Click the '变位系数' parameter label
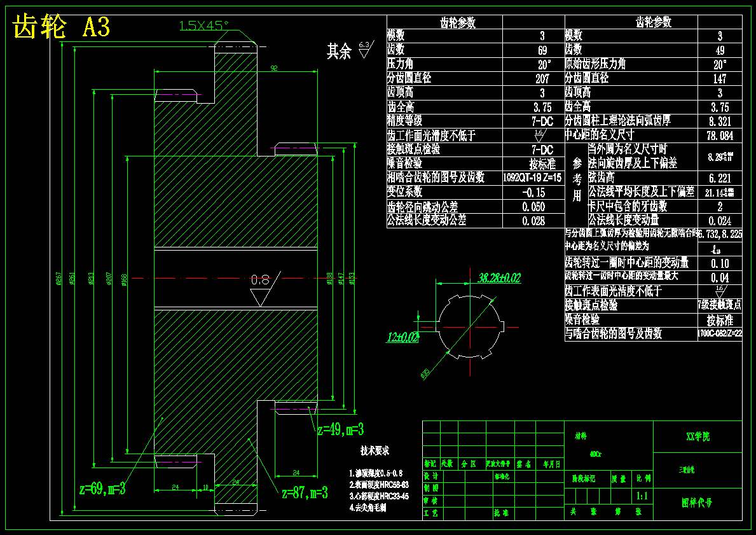This screenshot has height=535, width=756. (404, 192)
